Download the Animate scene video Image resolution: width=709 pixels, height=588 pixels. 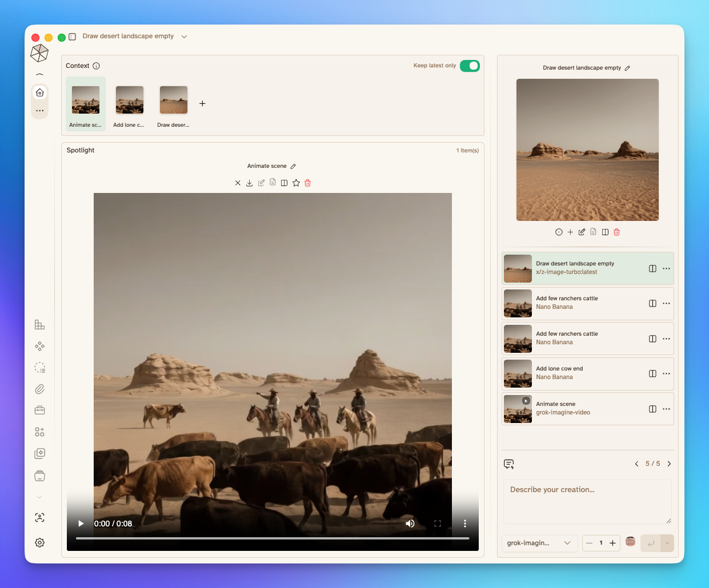click(x=249, y=183)
